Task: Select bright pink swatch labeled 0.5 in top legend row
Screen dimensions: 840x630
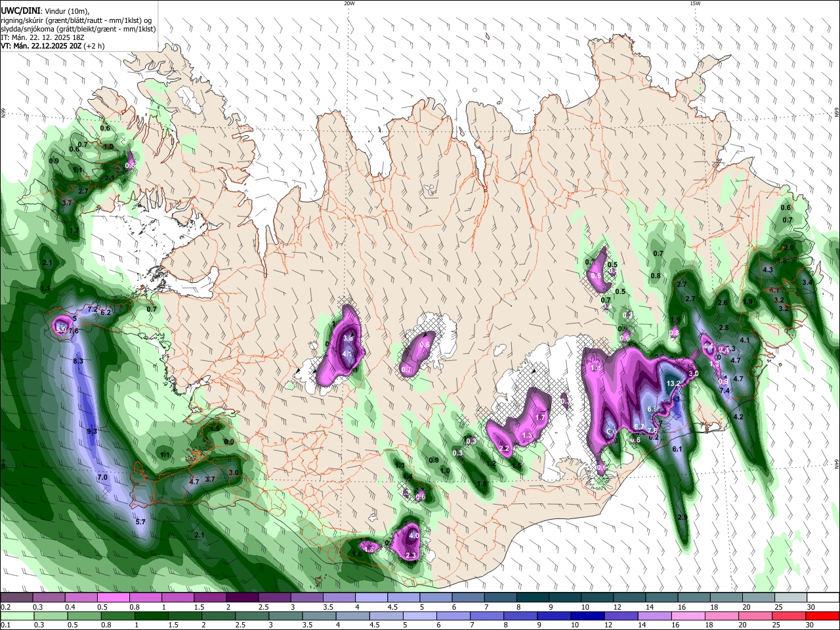Action: 114,598
